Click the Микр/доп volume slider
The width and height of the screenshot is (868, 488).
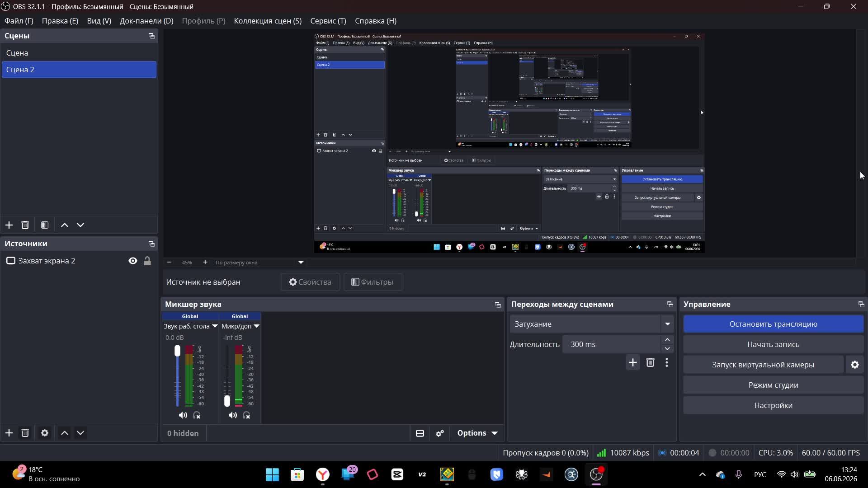(x=227, y=376)
